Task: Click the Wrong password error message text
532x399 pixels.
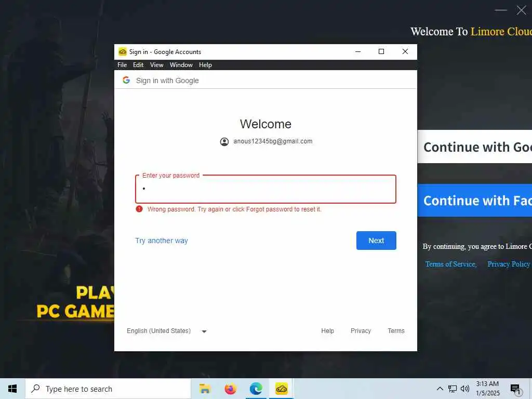Action: [x=234, y=209]
